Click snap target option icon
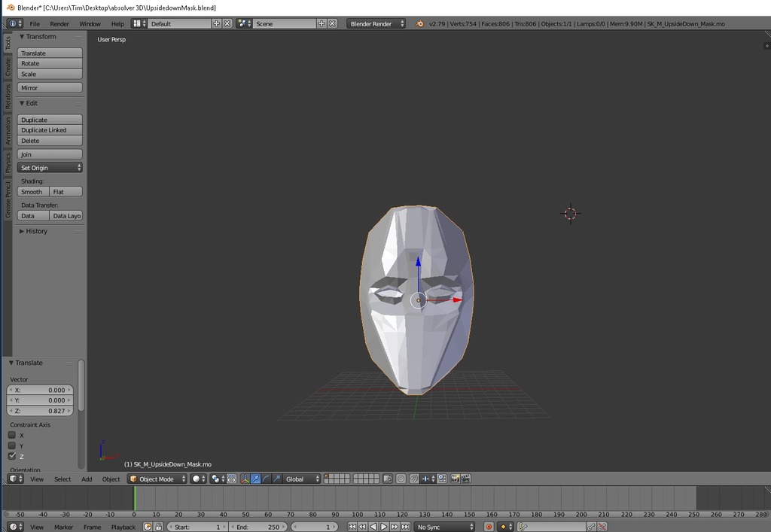Image resolution: width=771 pixels, height=532 pixels. 442,479
